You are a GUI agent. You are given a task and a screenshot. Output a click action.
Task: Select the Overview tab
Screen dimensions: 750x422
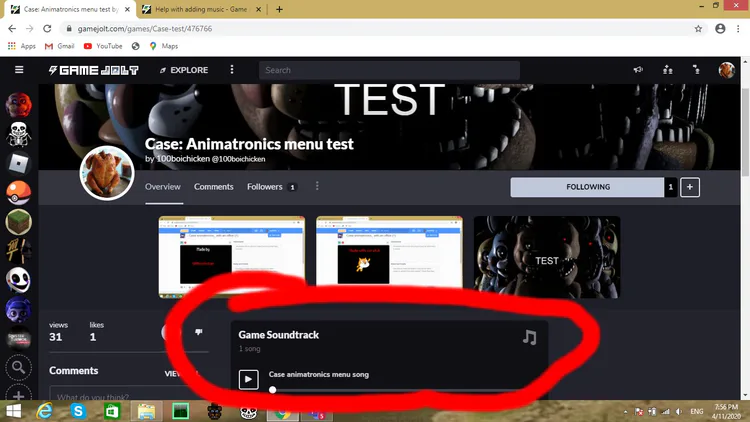pyautogui.click(x=163, y=187)
